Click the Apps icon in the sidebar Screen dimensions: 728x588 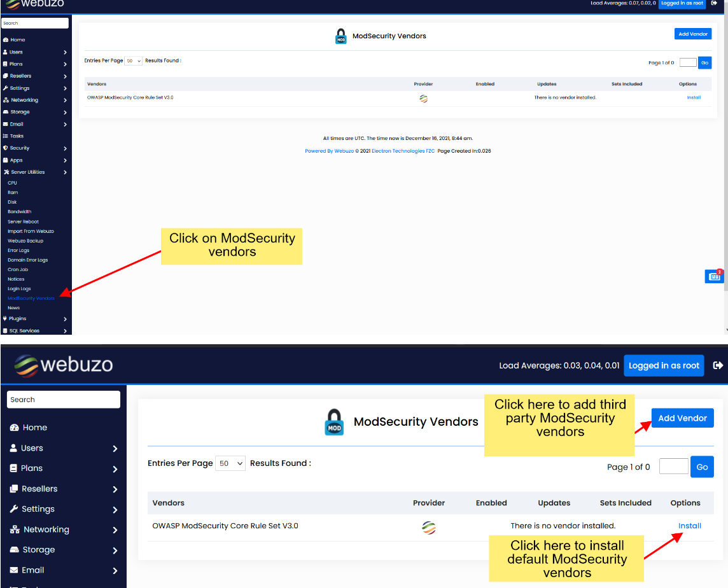click(6, 160)
